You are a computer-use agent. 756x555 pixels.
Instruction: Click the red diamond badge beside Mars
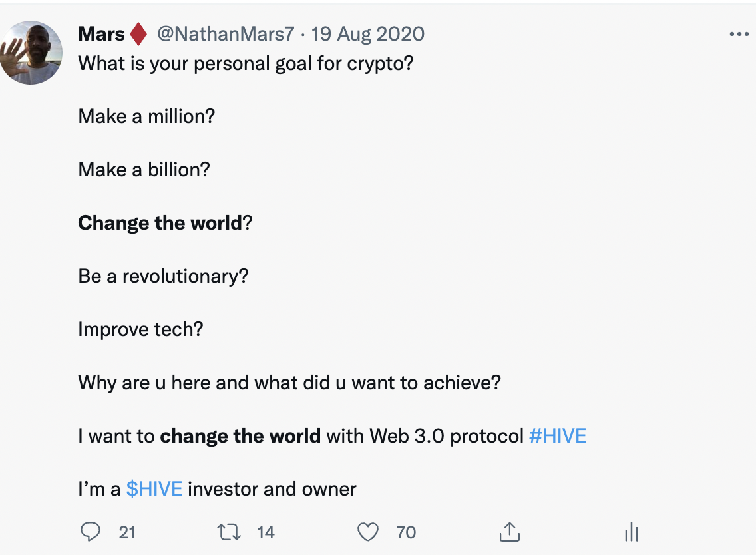coord(139,34)
